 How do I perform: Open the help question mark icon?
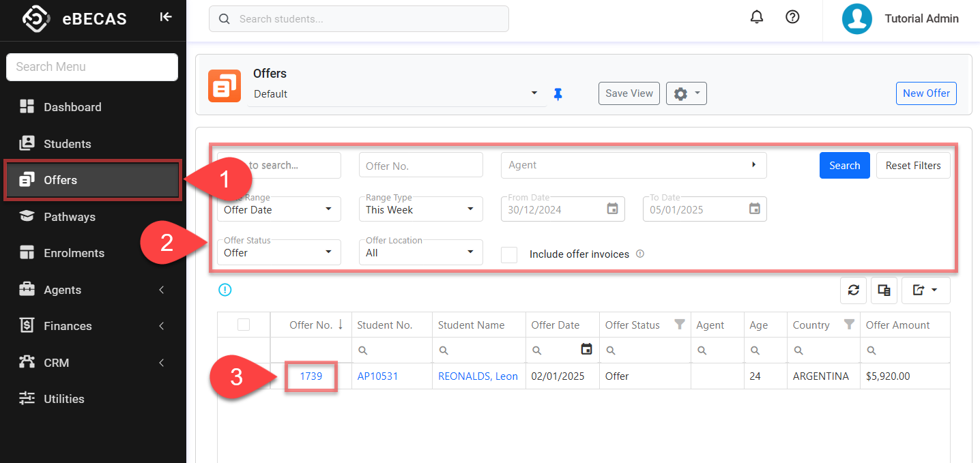(x=792, y=18)
